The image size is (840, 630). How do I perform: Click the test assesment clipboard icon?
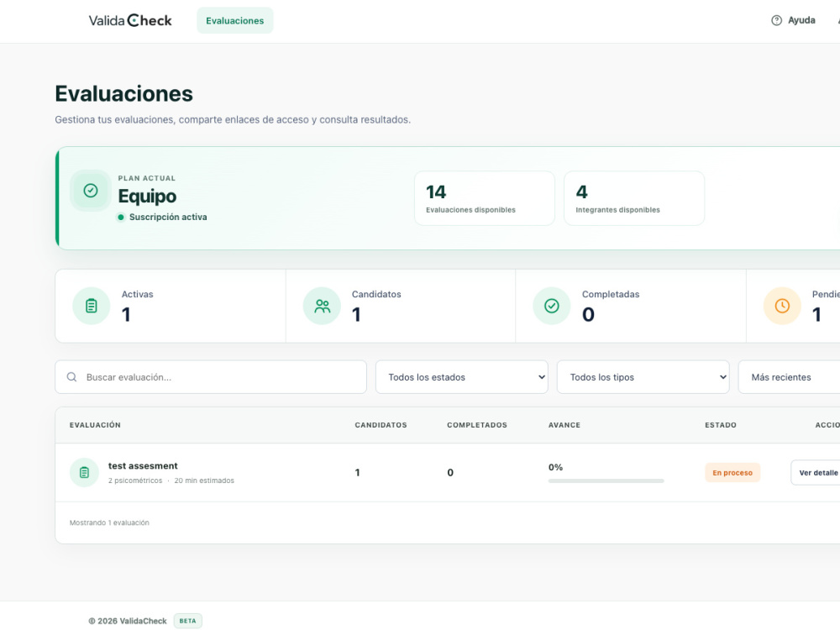[84, 472]
